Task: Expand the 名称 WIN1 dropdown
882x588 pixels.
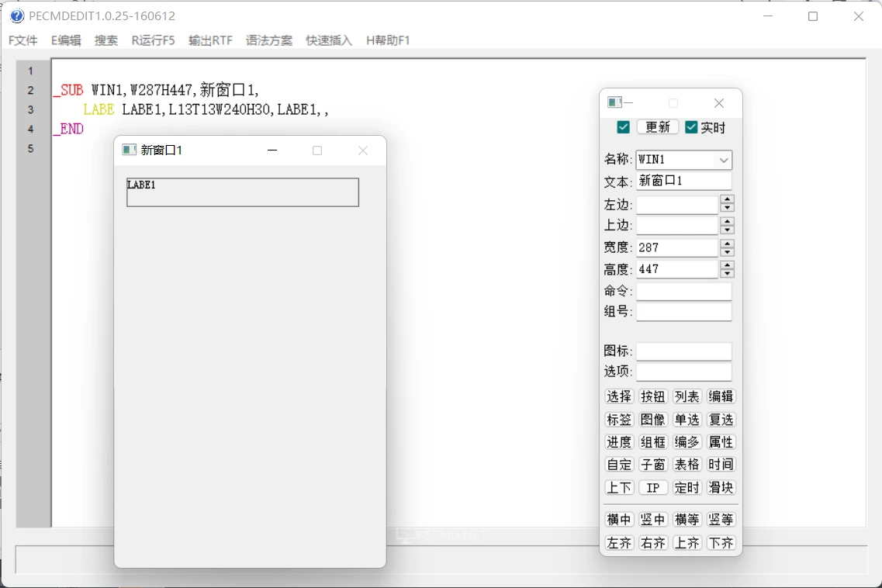Action: [724, 161]
